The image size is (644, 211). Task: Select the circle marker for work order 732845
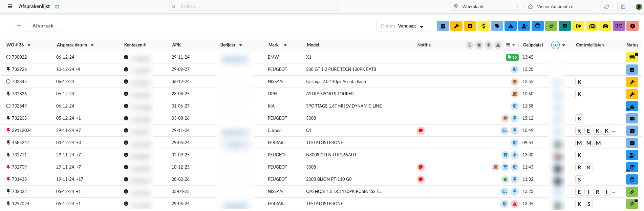pos(8,82)
